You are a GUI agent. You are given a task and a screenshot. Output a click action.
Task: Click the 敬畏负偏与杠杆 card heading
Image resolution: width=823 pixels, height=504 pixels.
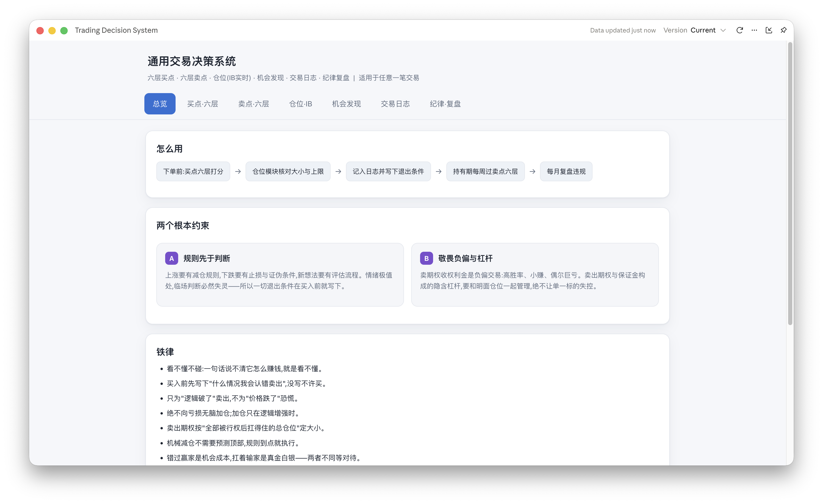(x=465, y=258)
